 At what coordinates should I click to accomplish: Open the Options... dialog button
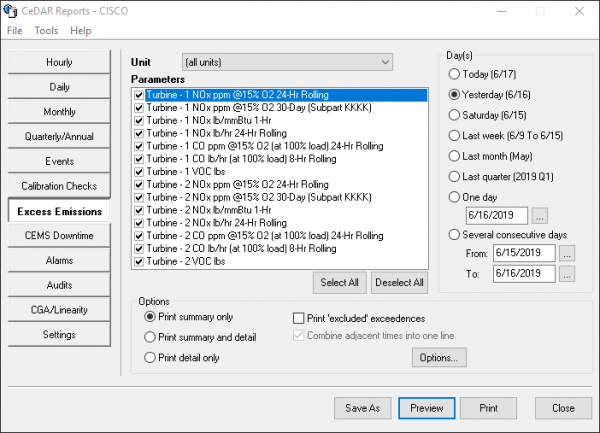438,357
